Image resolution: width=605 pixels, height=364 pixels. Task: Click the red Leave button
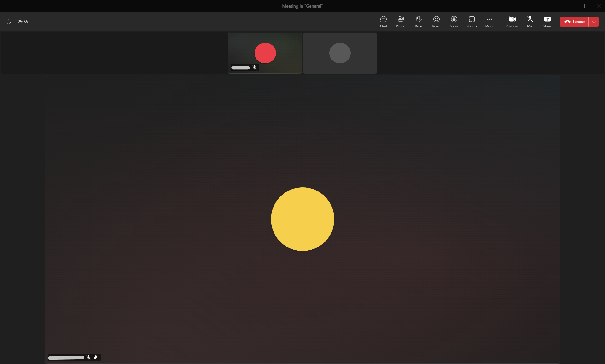574,22
